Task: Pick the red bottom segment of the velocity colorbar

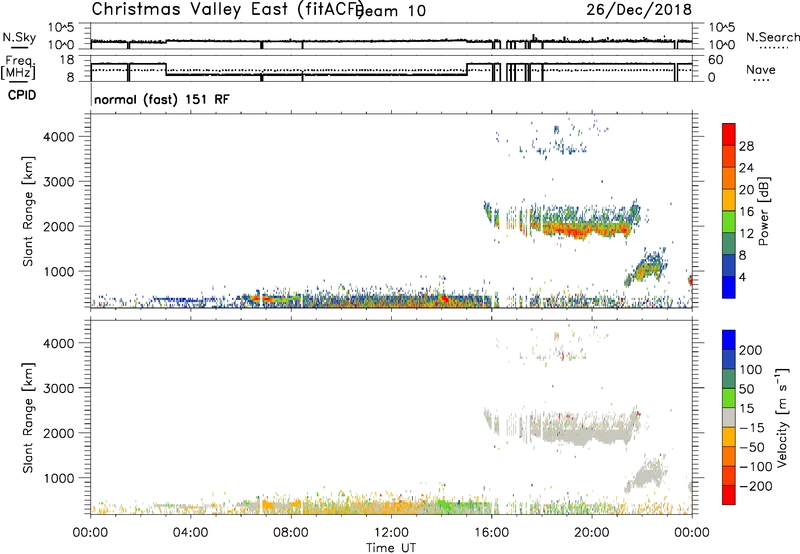Action: [729, 495]
